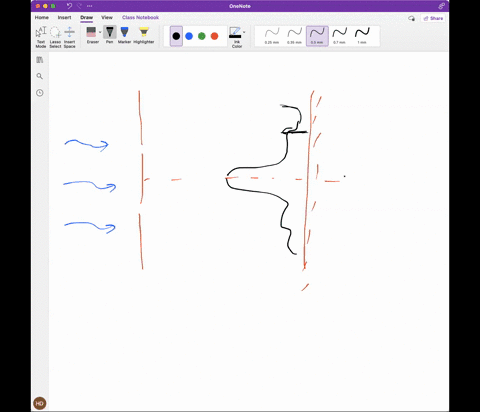This screenshot has width=480, height=412.
Task: Set pen thickness to 0.25 mm
Action: (x=272, y=36)
